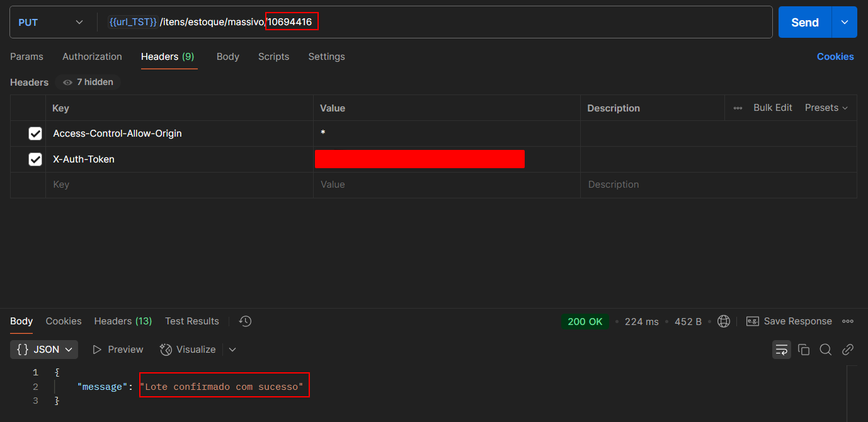The height and width of the screenshot is (422, 868).
Task: Click the blue Send button
Action: (x=804, y=23)
